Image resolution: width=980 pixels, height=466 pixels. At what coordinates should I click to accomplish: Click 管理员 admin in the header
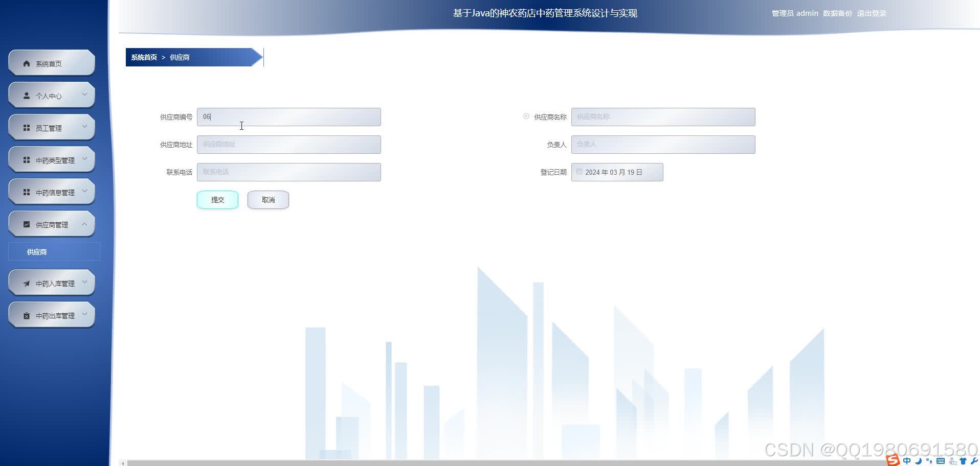795,13
